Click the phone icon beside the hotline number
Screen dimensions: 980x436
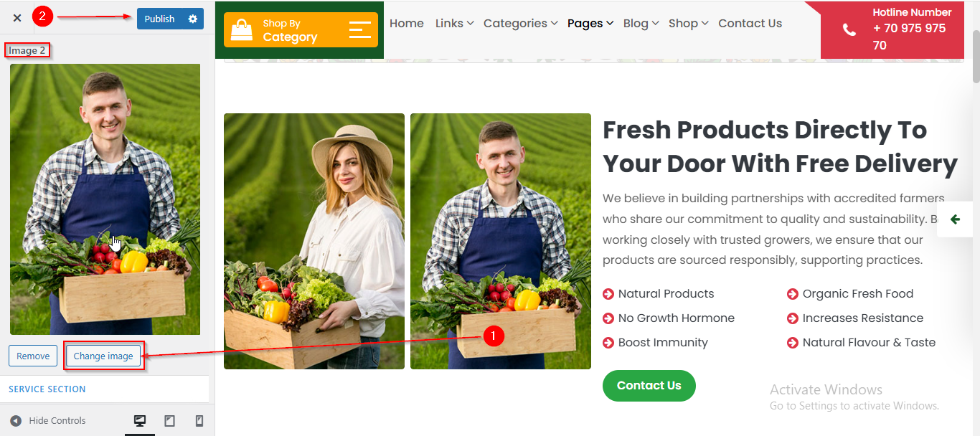[x=849, y=30]
